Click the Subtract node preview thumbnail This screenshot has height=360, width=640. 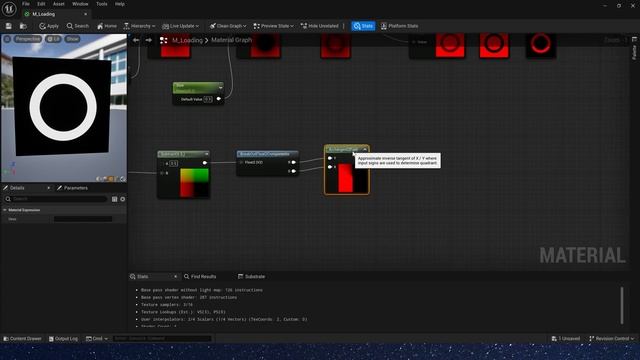[194, 182]
